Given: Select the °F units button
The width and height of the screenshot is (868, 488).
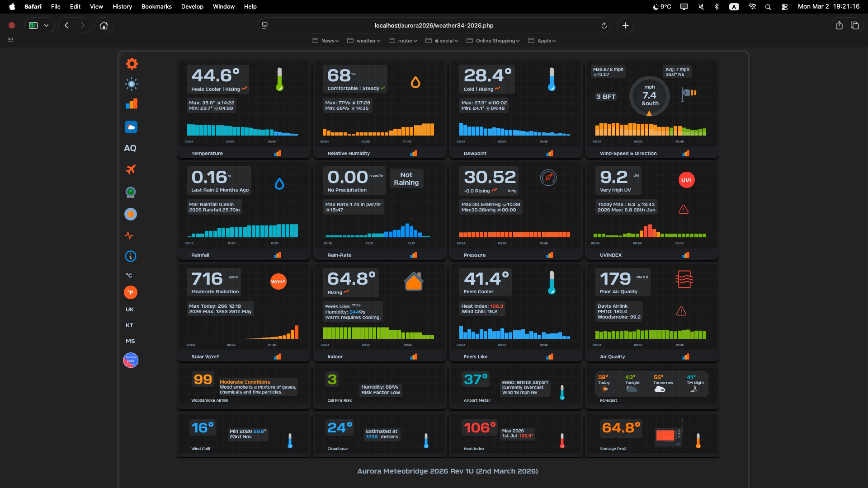Looking at the screenshot, I should [x=131, y=292].
